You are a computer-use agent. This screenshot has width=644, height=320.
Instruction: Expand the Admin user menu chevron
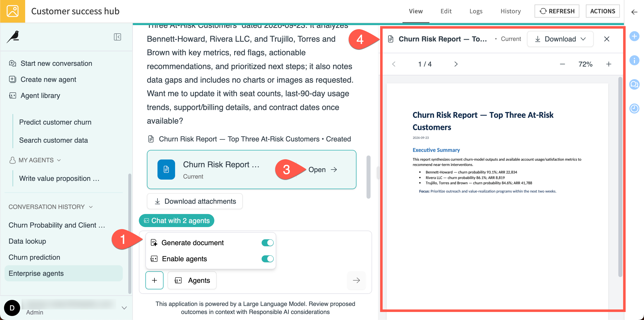pos(124,308)
